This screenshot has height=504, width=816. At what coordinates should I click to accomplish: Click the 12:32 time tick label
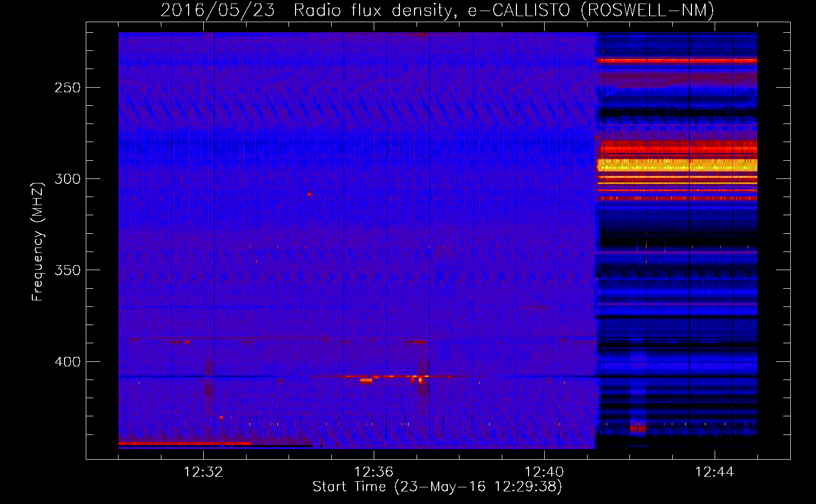[203, 472]
